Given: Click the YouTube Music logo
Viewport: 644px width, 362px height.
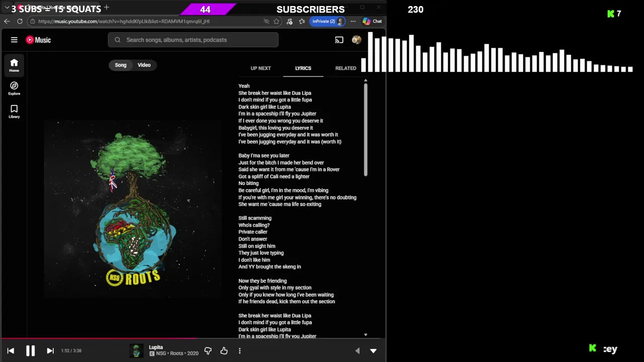Looking at the screenshot, I should [38, 40].
